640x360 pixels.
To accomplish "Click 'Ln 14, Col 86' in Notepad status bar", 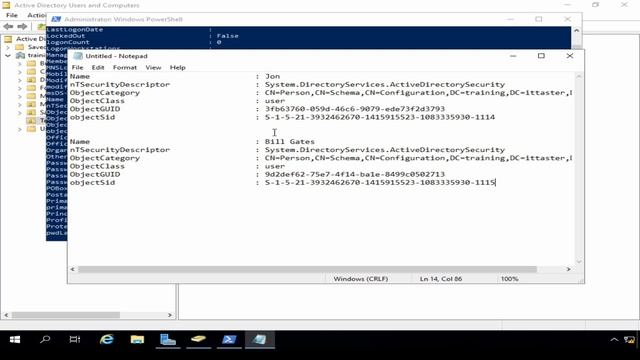I will 441,279.
